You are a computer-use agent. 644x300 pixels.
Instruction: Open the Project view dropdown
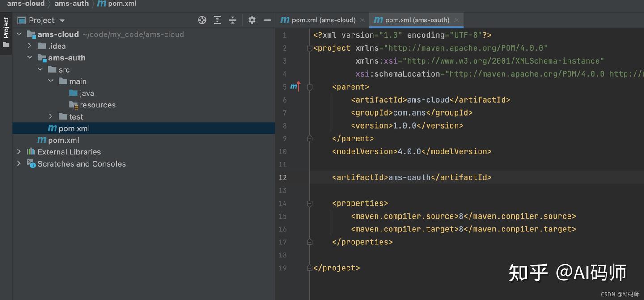(62, 21)
